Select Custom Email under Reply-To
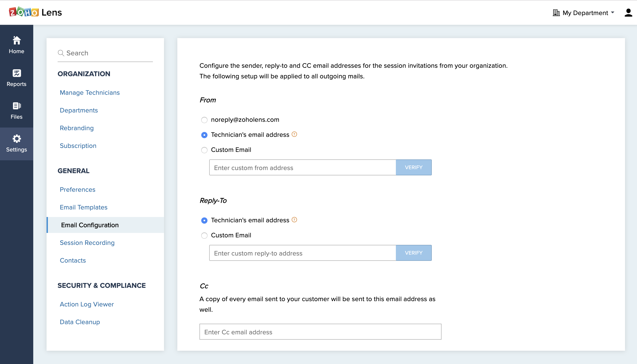 coord(204,236)
